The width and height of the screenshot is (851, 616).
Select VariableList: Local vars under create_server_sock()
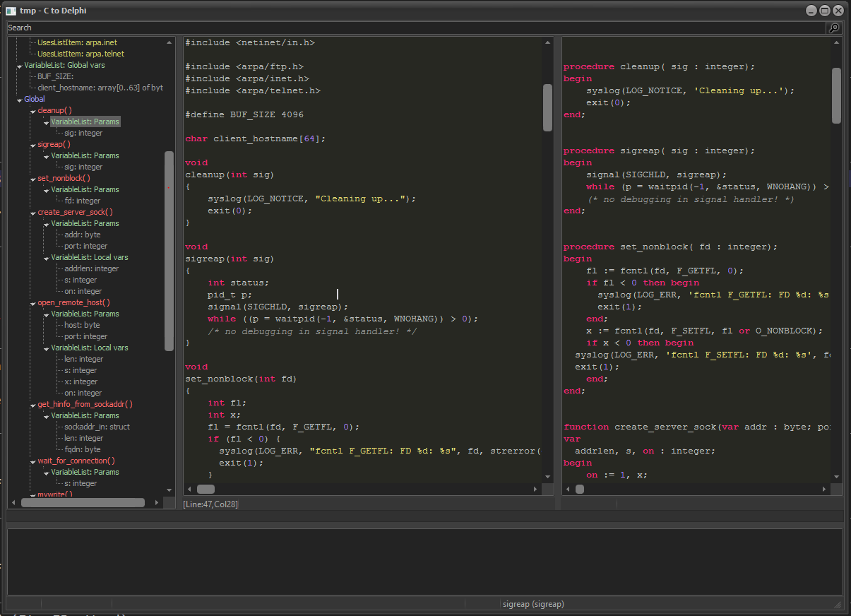[x=90, y=257]
